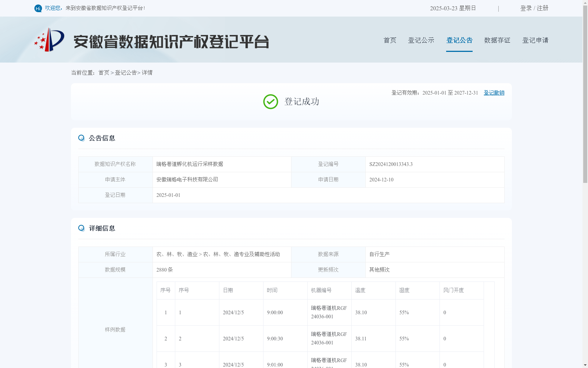Click the 详细信息 section bullet icon
588x368 pixels.
pyautogui.click(x=81, y=228)
